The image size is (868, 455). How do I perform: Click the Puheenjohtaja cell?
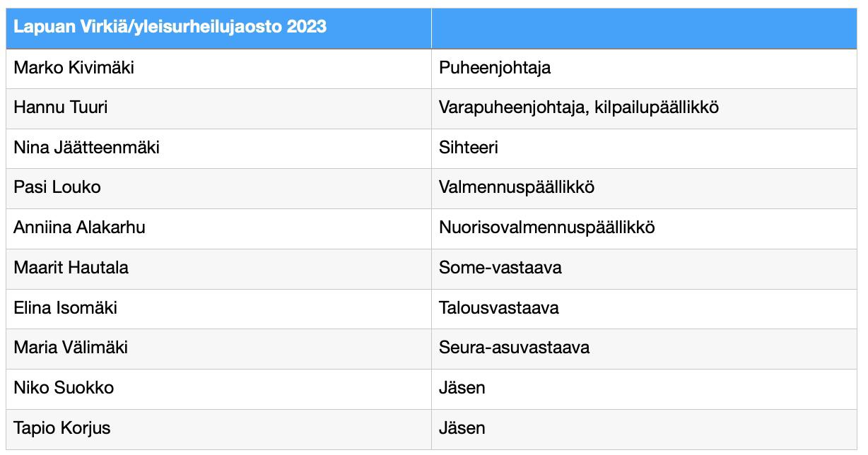click(644, 69)
